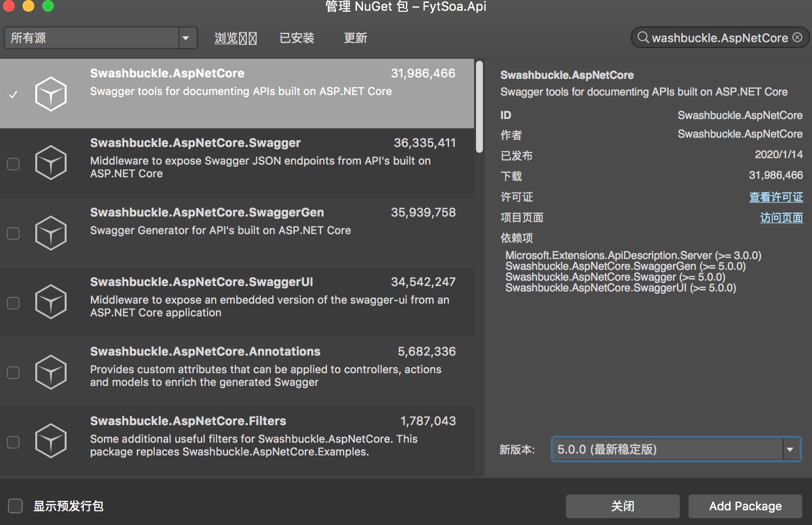Select the Swashbuckle.AspNetCore.SwaggerGen package title

(x=207, y=212)
